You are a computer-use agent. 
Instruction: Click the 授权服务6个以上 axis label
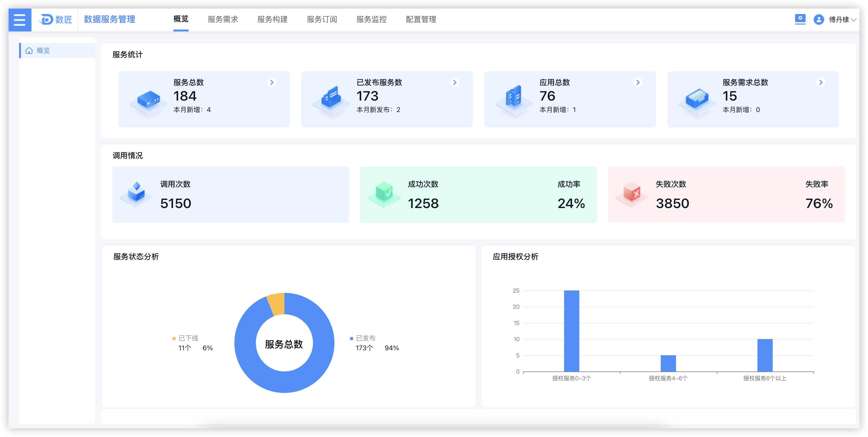[x=765, y=378]
